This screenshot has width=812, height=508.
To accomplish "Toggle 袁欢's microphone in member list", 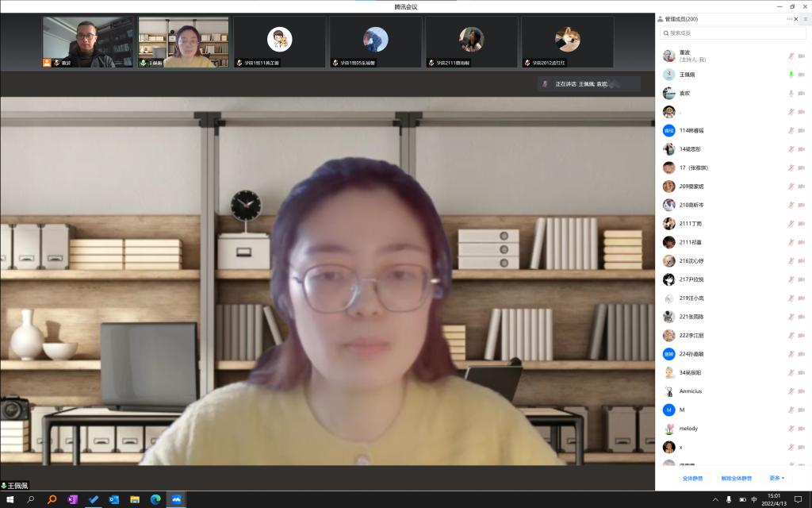I will (x=791, y=93).
